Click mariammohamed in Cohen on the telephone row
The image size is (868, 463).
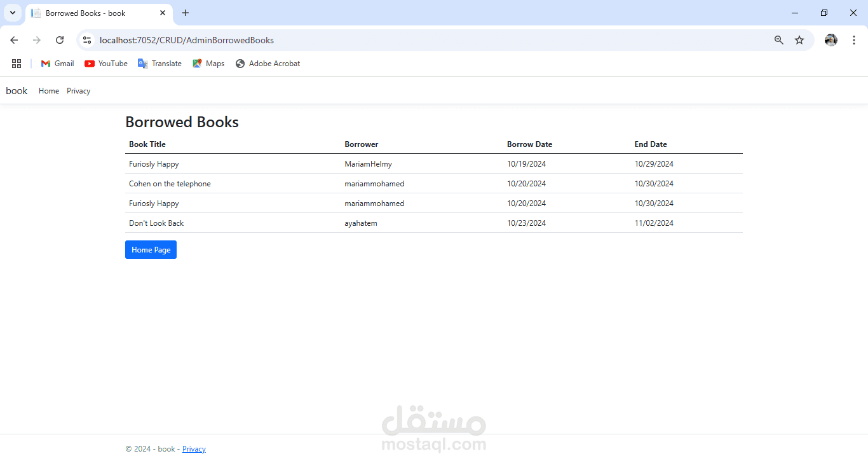tap(374, 184)
